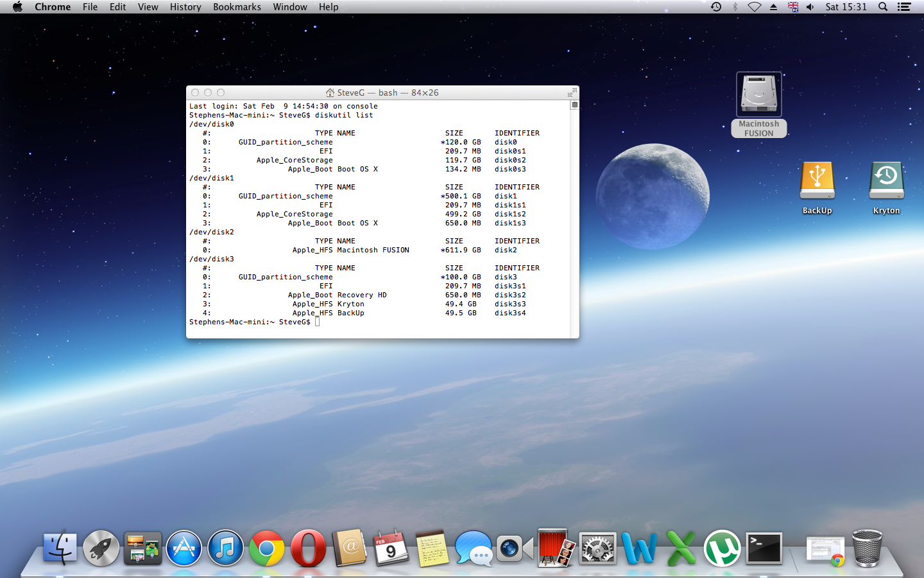This screenshot has height=578, width=924.
Task: Open Mission Control from the Dock
Action: click(x=142, y=549)
